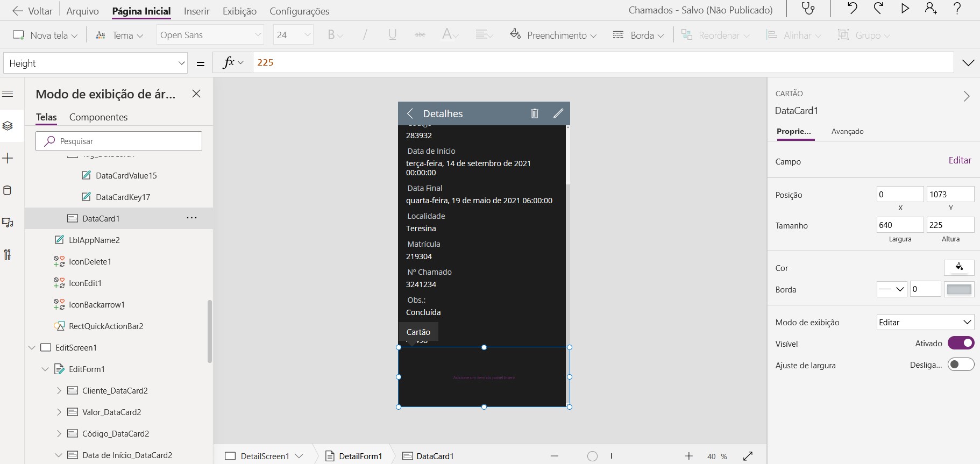Open the Advanced tools icon in left rail
This screenshot has width=980, height=464.
(8, 255)
